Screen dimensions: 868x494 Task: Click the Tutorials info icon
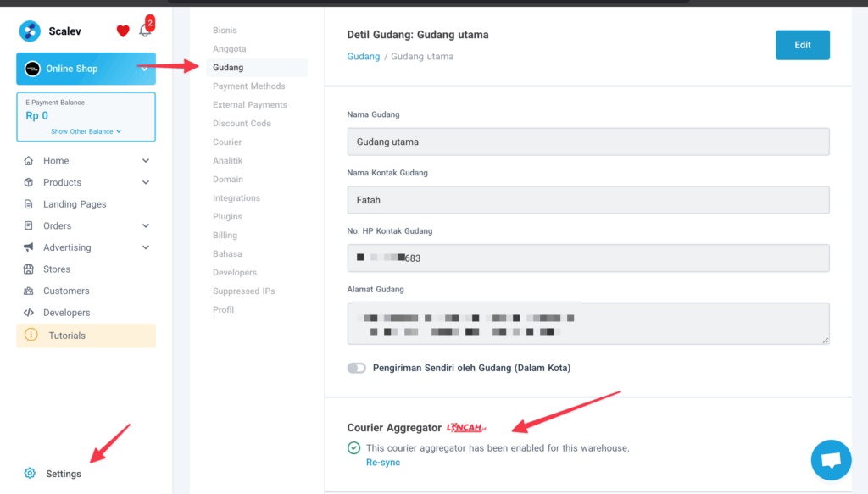[31, 336]
